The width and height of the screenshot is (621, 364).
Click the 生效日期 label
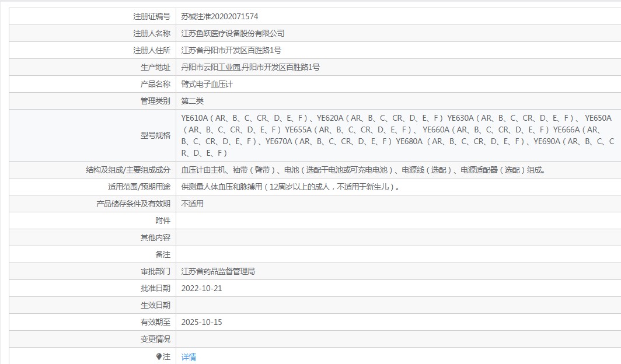click(x=155, y=306)
